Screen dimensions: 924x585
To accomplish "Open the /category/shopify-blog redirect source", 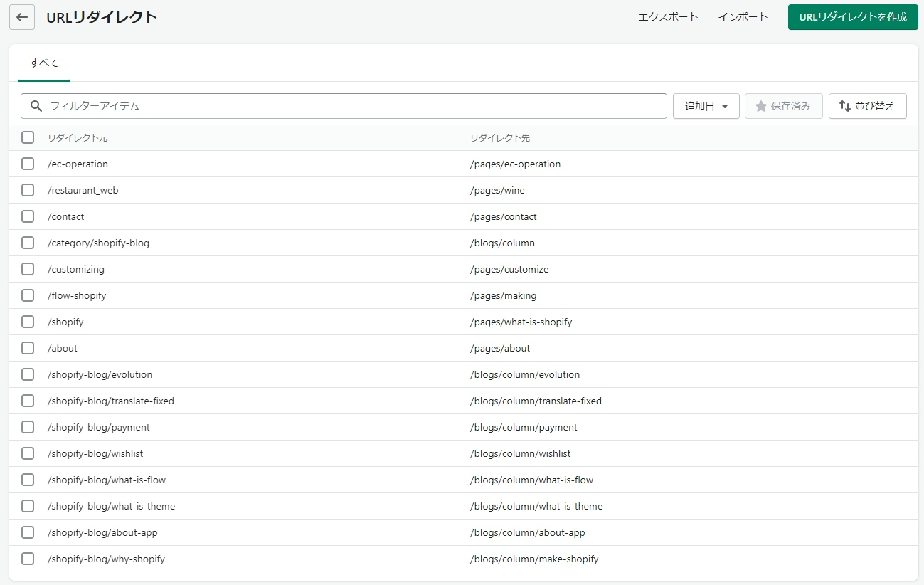I will [x=98, y=243].
